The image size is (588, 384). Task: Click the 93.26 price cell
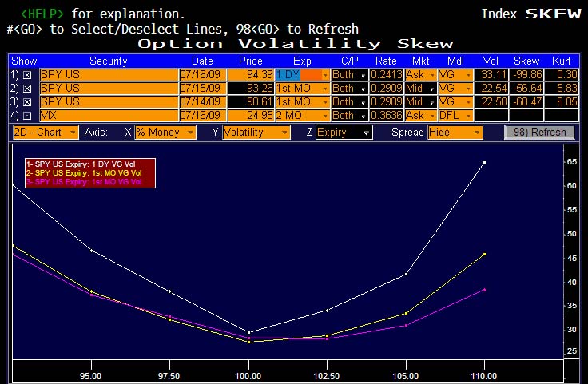[251, 88]
